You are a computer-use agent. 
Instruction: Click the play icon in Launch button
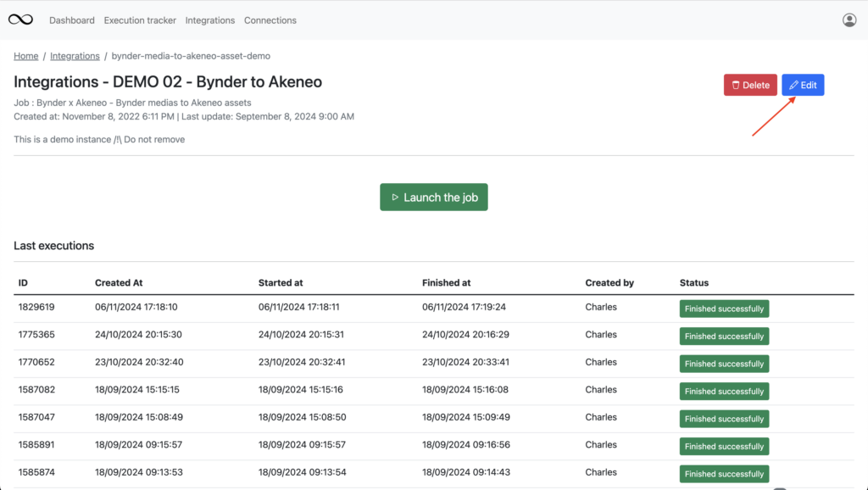pos(395,197)
